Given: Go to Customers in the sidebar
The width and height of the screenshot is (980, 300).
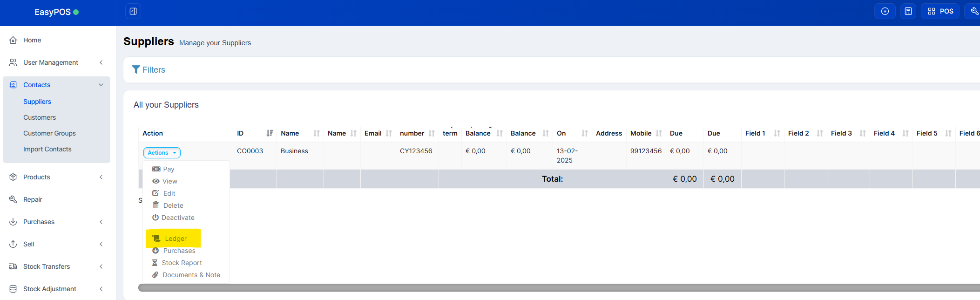Looking at the screenshot, I should click(x=40, y=117).
